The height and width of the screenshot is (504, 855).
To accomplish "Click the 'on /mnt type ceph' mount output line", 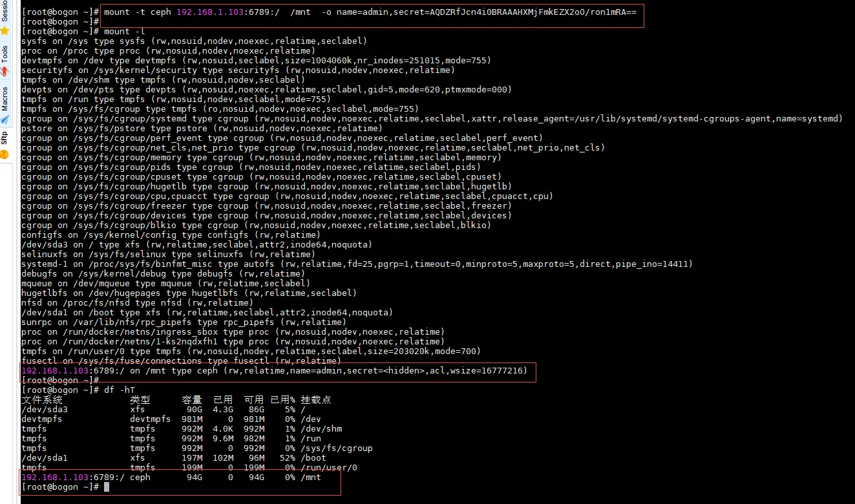I will point(274,371).
